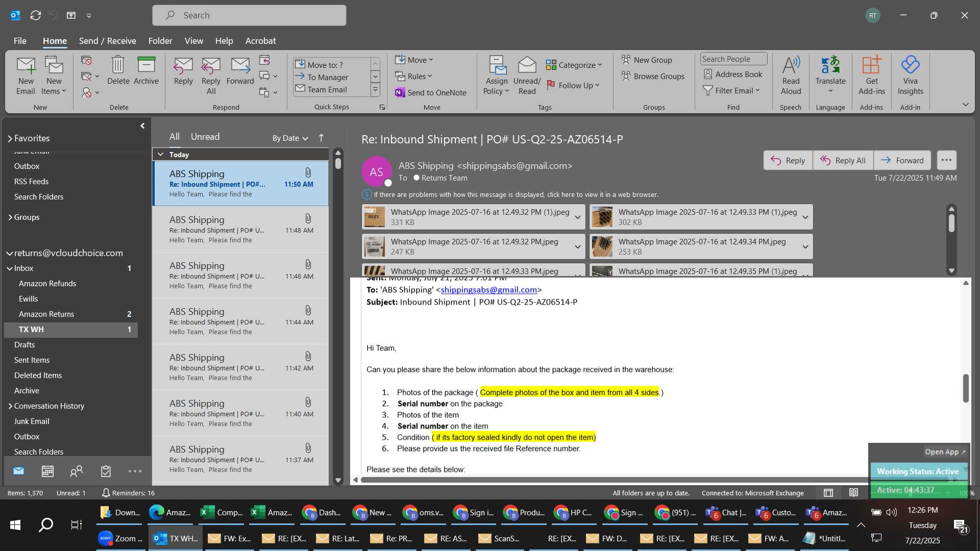The width and height of the screenshot is (980, 551).
Task: Click the Search People field
Action: point(733,59)
